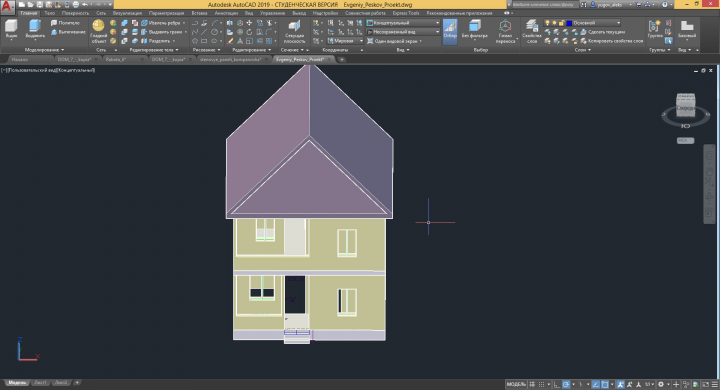Click Make Current (Сделать текущим) button
This screenshot has width=720, height=390.
(x=602, y=32)
